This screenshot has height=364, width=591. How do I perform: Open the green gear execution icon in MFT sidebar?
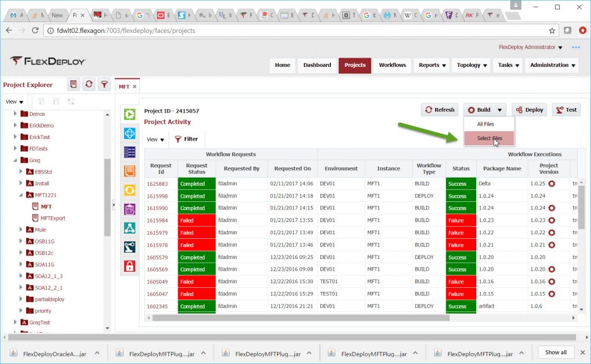coord(130,114)
